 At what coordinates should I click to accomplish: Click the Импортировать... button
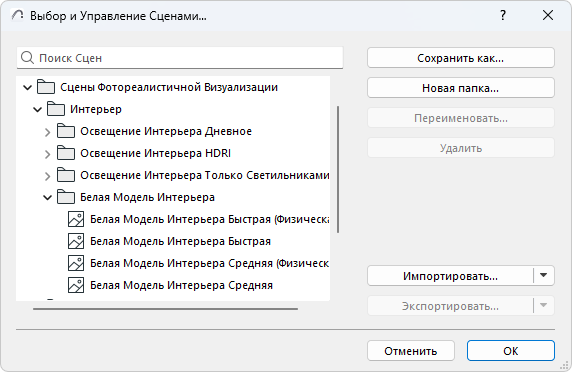pos(450,276)
